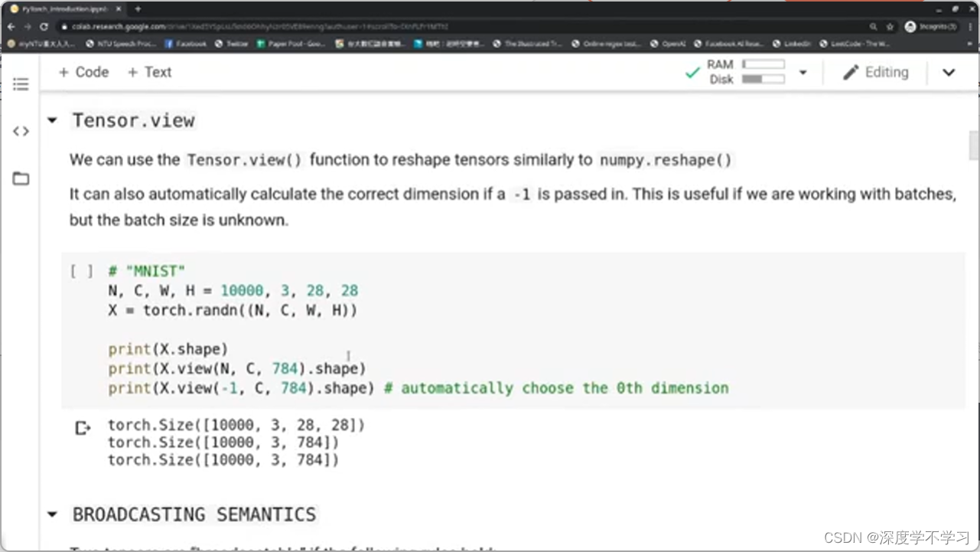The image size is (980, 552).
Task: Open a new browser tab
Action: coord(138,8)
